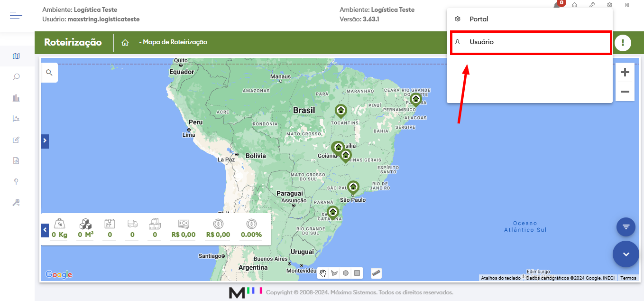
Task: Open the parameters sliders icon in the sidebar
Action: point(16,118)
